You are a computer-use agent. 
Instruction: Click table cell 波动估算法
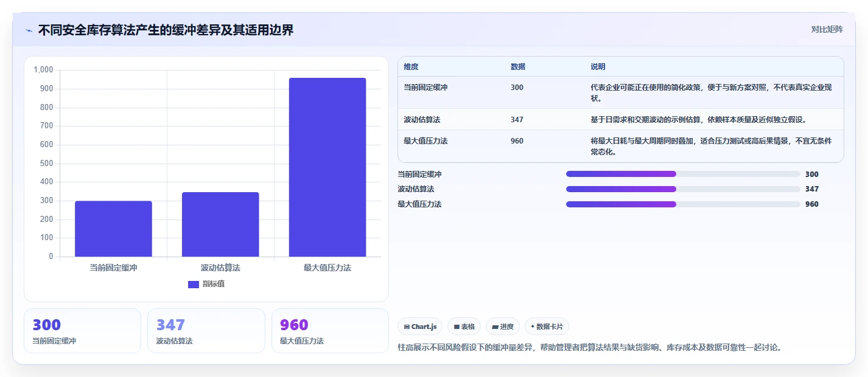(422, 120)
